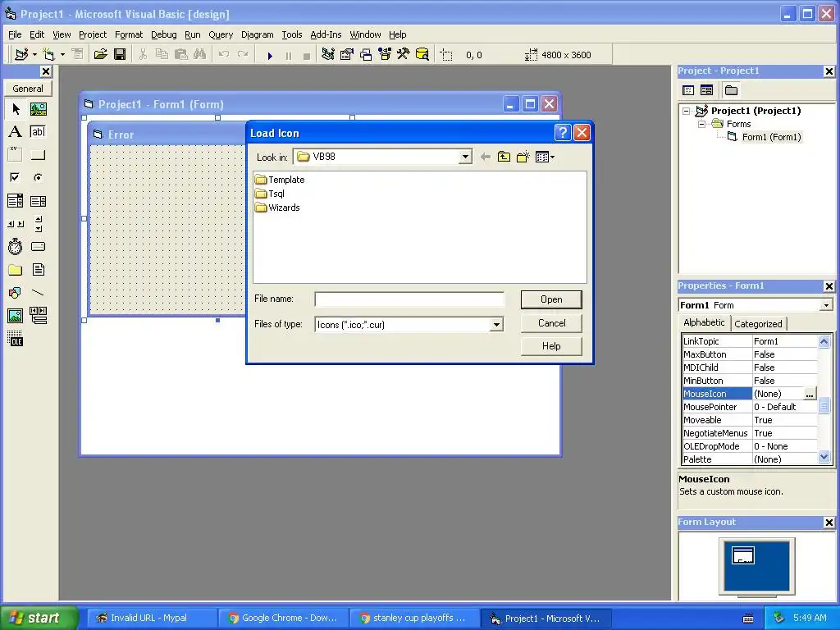Go up one level in Load Icon dialog
The height and width of the screenshot is (630, 840).
click(x=504, y=157)
